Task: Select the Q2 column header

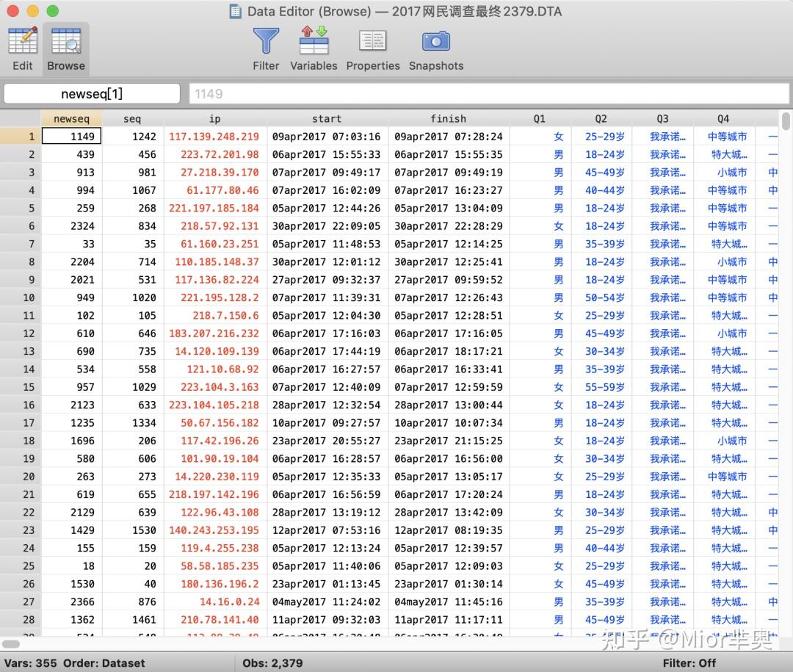Action: [x=601, y=118]
